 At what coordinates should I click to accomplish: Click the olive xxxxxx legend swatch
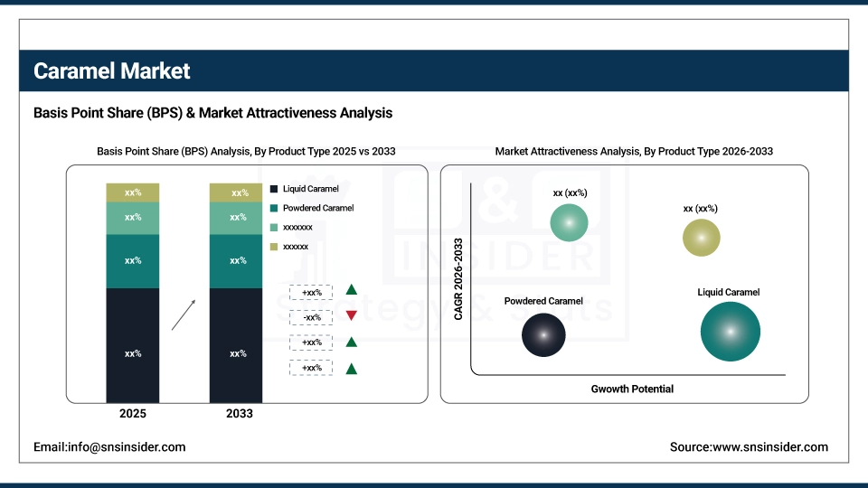(275, 246)
